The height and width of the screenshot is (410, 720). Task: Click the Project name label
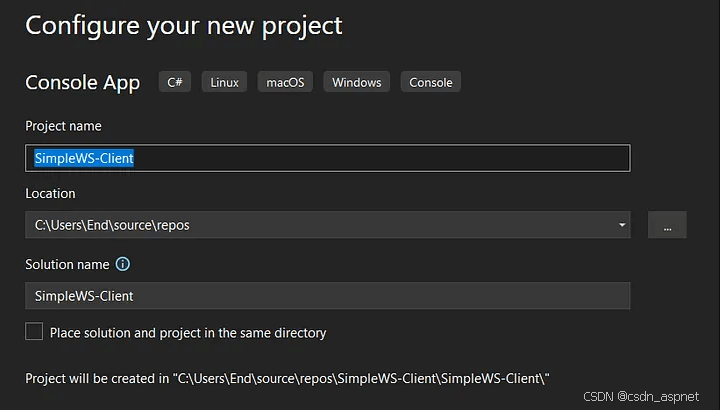[x=63, y=126]
